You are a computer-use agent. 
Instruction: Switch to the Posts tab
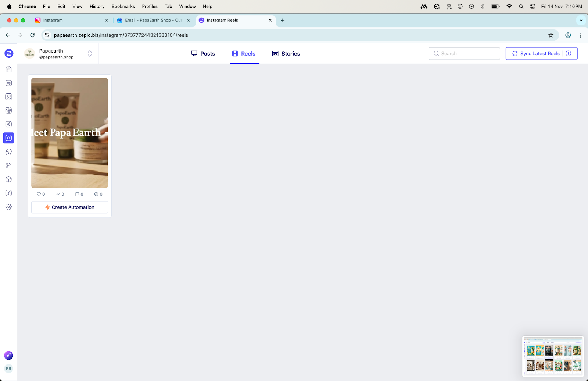pyautogui.click(x=203, y=54)
